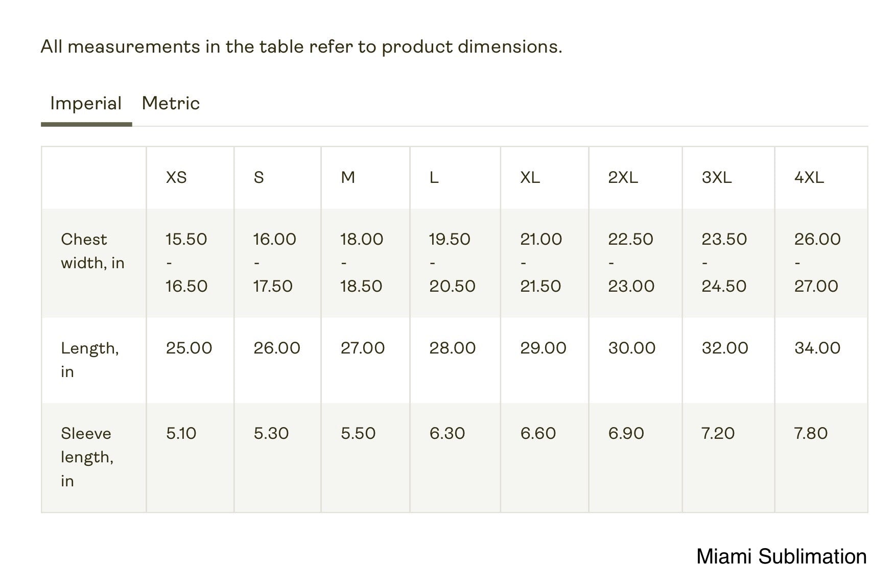Click the 7.80 sleeve length cell
The height and width of the screenshot is (588, 895).
click(x=811, y=433)
